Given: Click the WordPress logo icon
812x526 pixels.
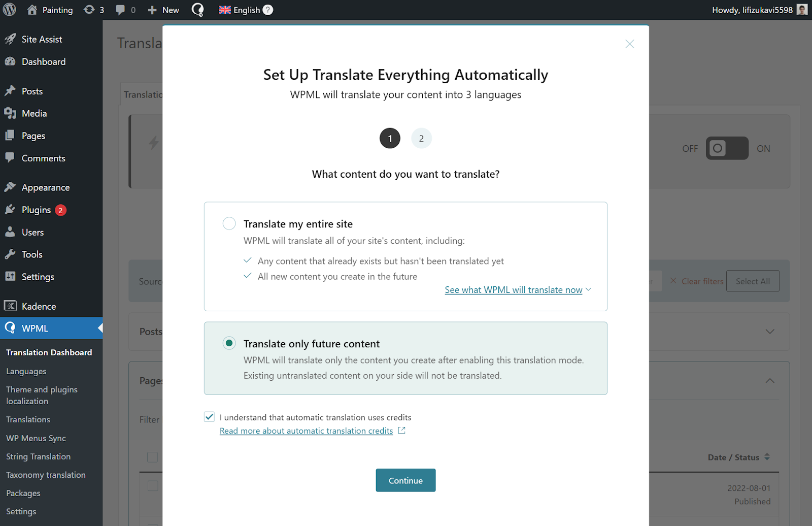Looking at the screenshot, I should [9, 10].
